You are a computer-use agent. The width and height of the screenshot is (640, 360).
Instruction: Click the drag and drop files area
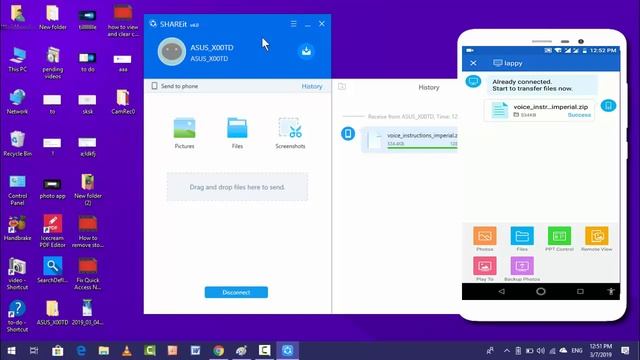[x=237, y=187]
